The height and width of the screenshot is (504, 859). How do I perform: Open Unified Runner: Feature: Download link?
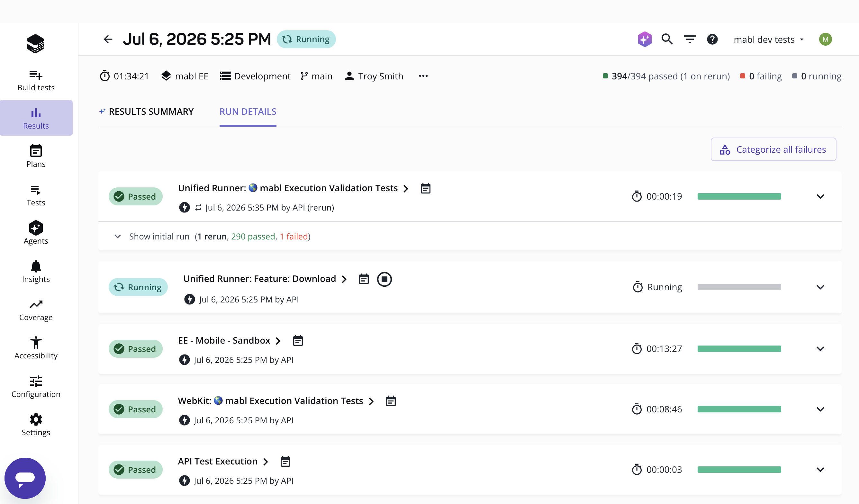point(265,279)
